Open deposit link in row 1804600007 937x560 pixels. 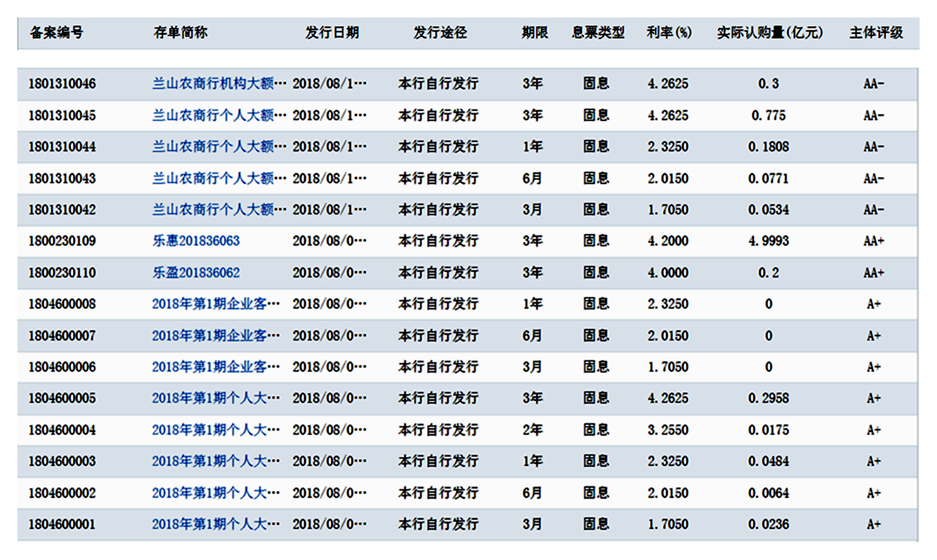point(216,336)
